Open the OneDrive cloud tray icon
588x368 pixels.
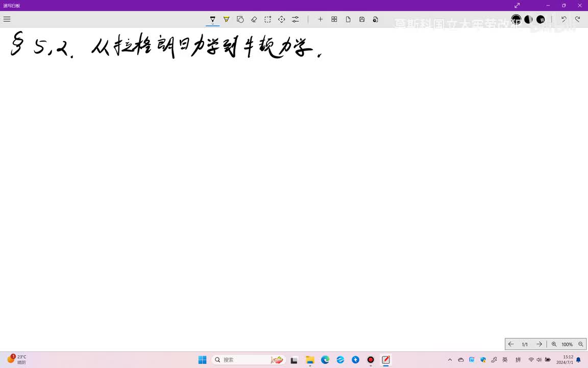[x=461, y=360]
